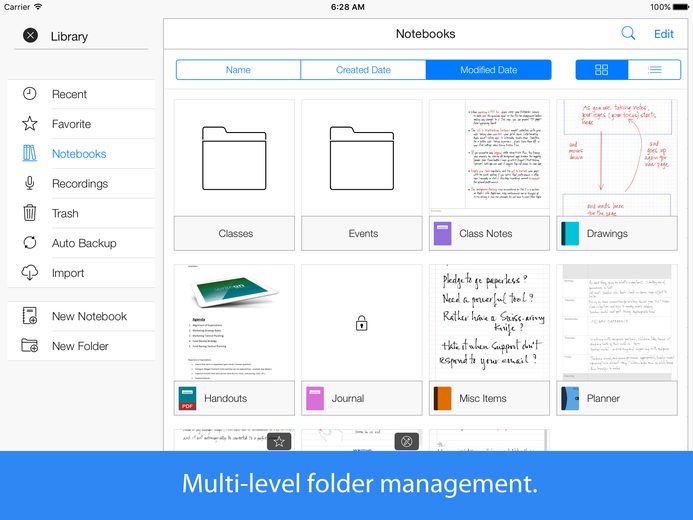Check the battery indicator in status bar

[x=680, y=7]
